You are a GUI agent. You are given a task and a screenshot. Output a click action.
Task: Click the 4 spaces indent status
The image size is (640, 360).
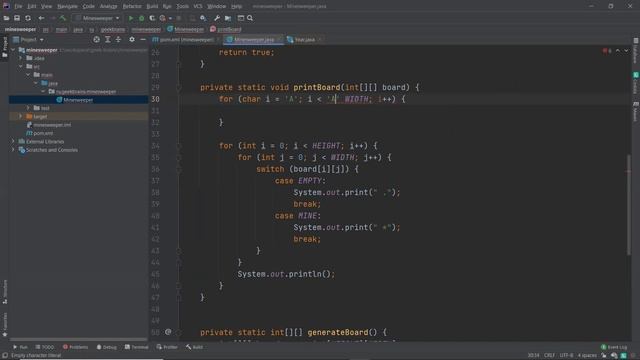[587, 356]
